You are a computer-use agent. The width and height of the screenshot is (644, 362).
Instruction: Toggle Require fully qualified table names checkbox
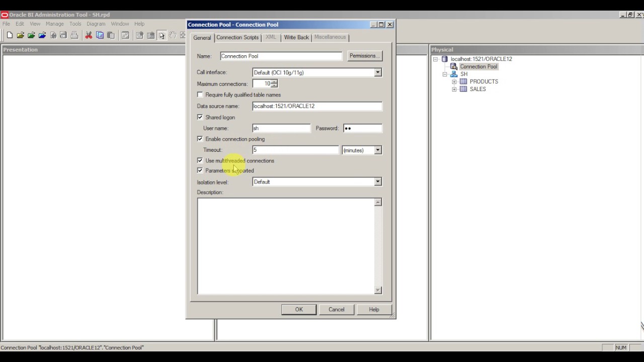(200, 95)
